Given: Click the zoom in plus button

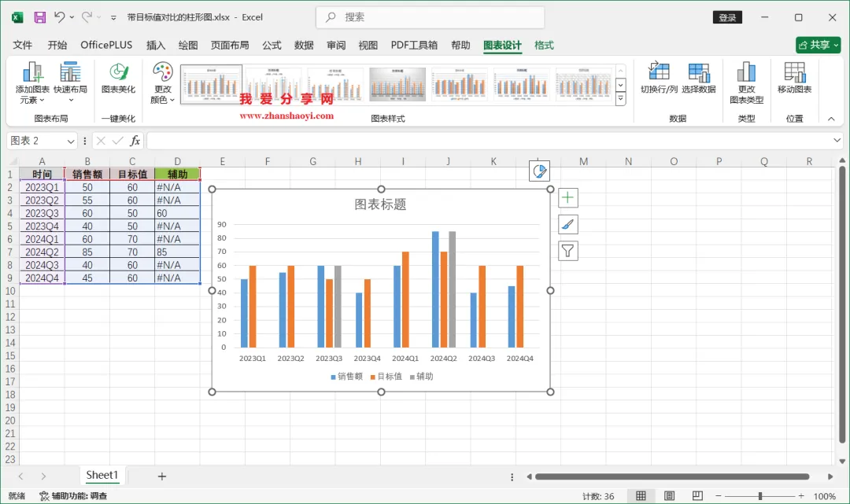Looking at the screenshot, I should tap(801, 496).
